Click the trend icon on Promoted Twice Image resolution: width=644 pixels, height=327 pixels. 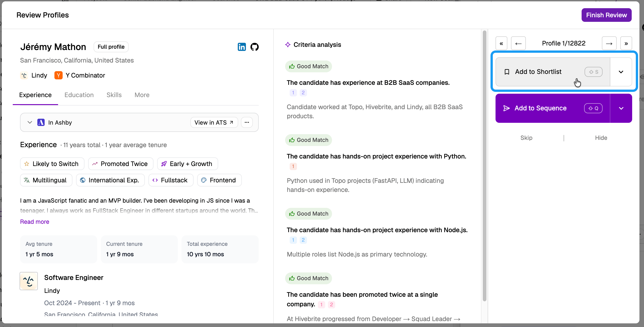[x=95, y=164]
